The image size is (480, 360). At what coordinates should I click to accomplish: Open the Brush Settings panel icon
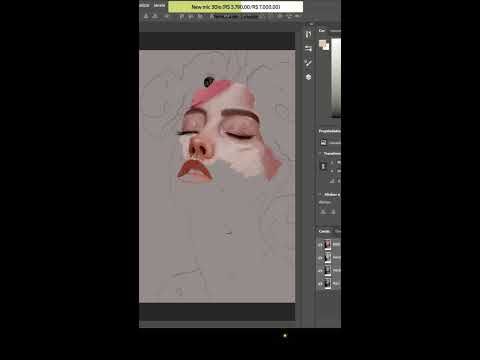(x=308, y=49)
